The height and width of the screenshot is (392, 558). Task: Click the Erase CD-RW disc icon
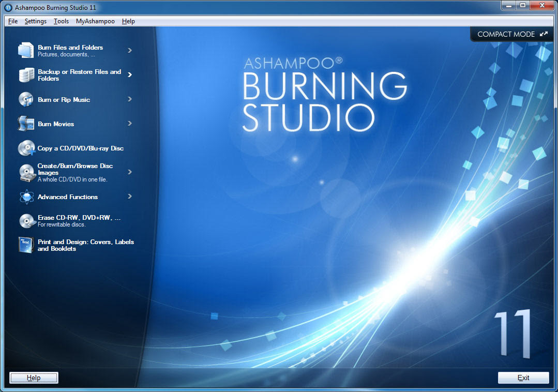coord(27,220)
